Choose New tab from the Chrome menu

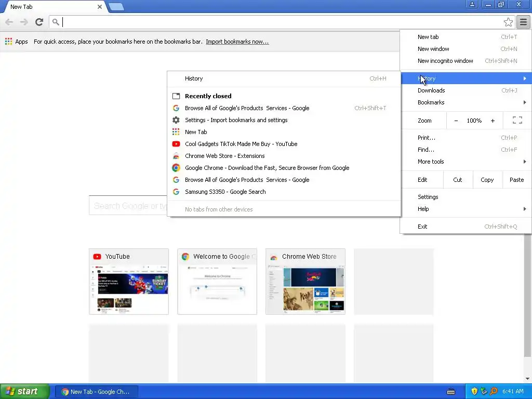click(x=465, y=37)
